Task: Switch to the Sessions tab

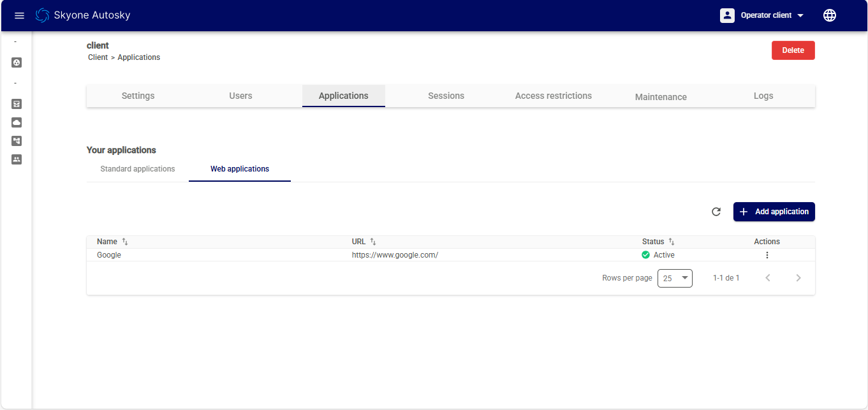Action: (446, 96)
